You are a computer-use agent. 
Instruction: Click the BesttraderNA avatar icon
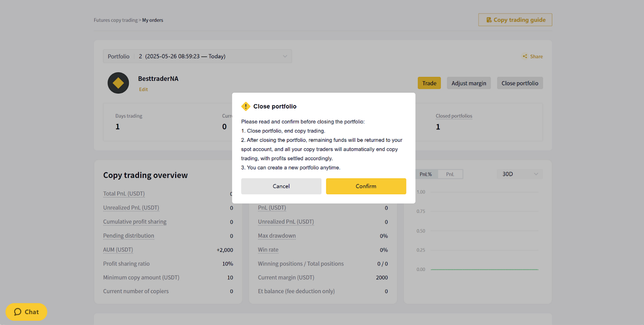tap(118, 83)
